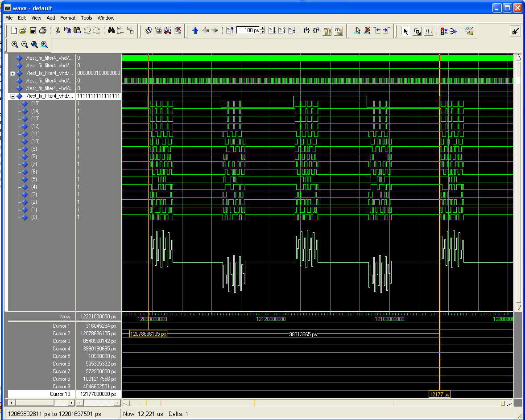Click the Insert Cursor icon
This screenshot has width=525, height=420.
coord(357,31)
